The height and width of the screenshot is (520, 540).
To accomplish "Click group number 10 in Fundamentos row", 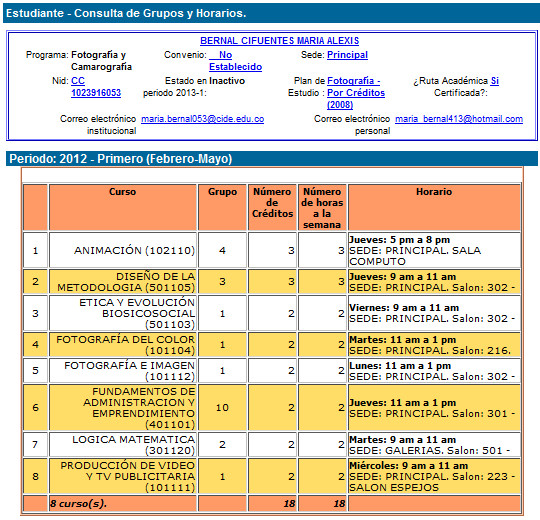I will pyautogui.click(x=222, y=407).
